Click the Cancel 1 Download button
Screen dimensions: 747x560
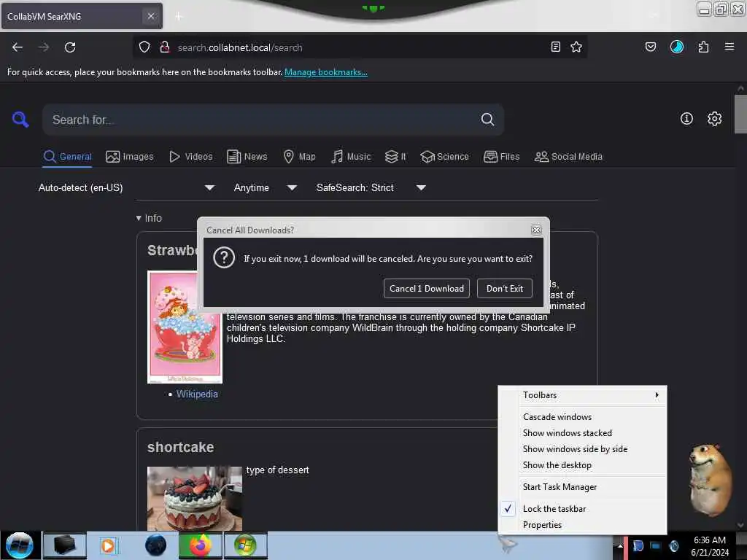coord(426,288)
